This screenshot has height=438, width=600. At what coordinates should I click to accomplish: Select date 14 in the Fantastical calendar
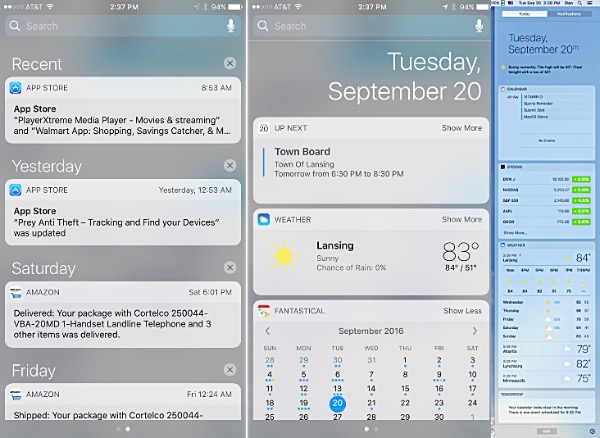pyautogui.click(x=371, y=389)
